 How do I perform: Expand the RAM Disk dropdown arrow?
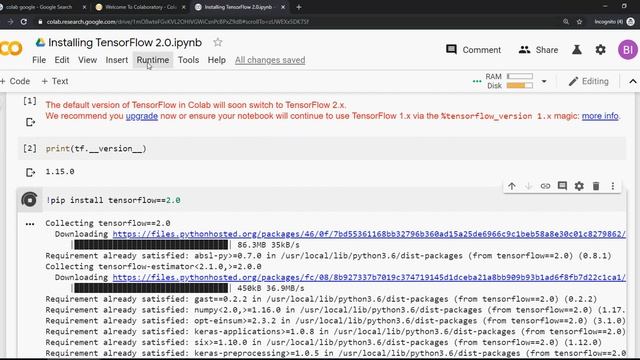point(544,81)
